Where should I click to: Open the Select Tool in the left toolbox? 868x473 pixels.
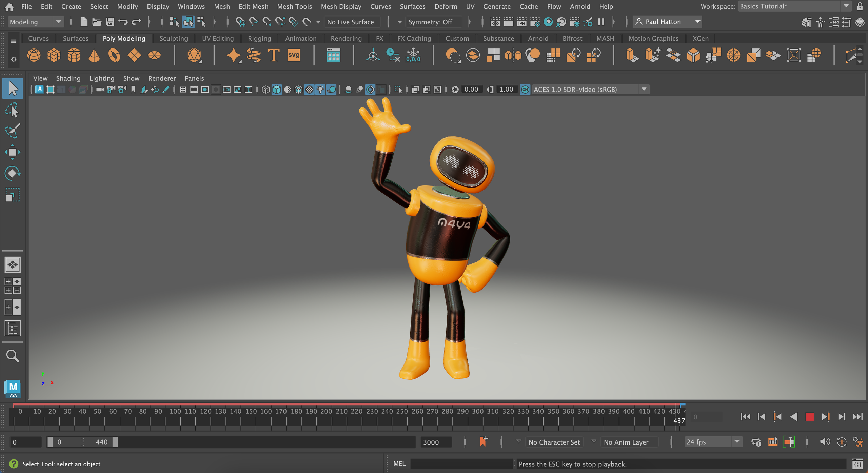pos(13,88)
